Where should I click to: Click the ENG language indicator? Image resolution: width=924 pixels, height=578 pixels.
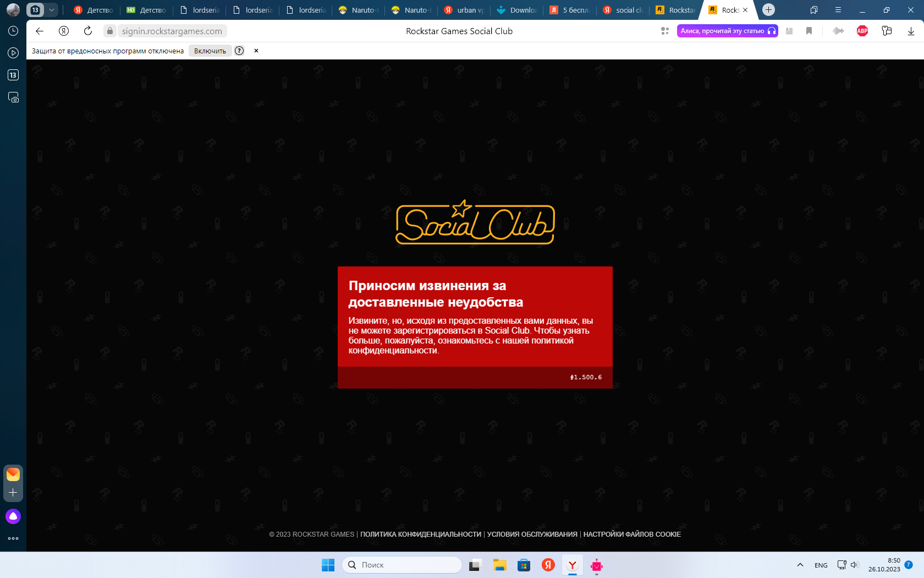click(x=821, y=565)
